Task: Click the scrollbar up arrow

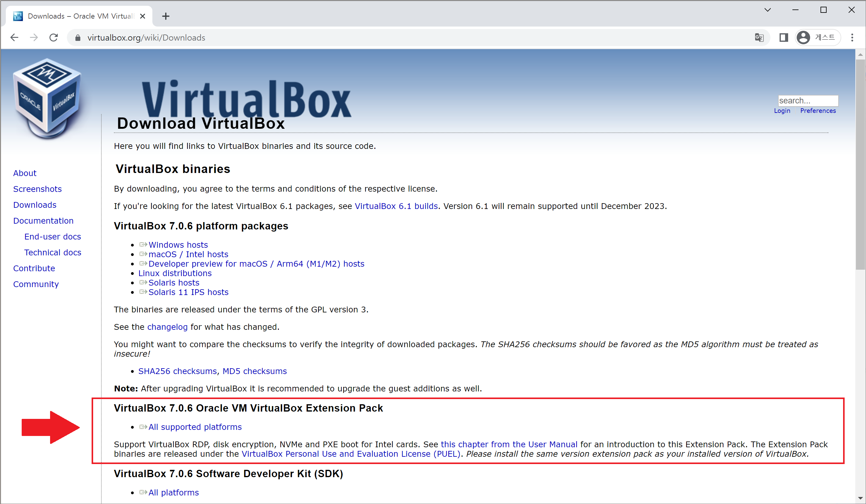Action: (x=861, y=55)
